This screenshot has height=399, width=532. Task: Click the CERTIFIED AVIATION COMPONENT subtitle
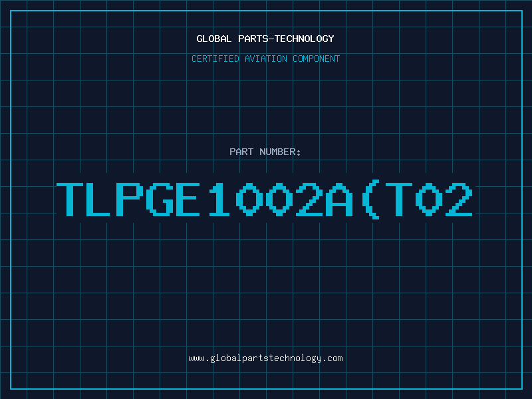coord(265,59)
